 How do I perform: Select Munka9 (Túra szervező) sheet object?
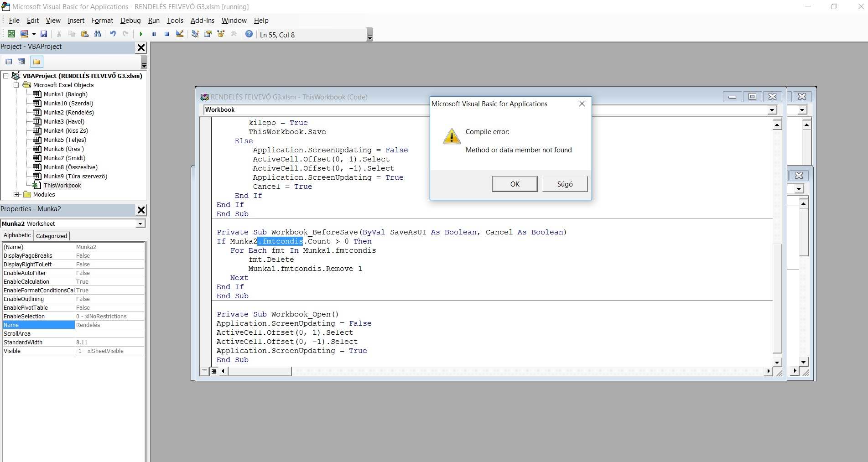[x=75, y=176]
